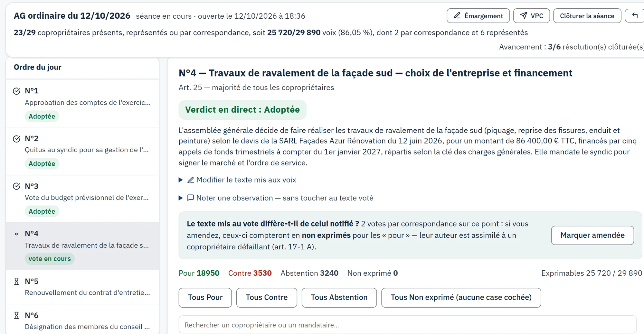Screen dimensions: 644x334
Task: Click the 'Ordre du jour' heading
Action: 38,67
